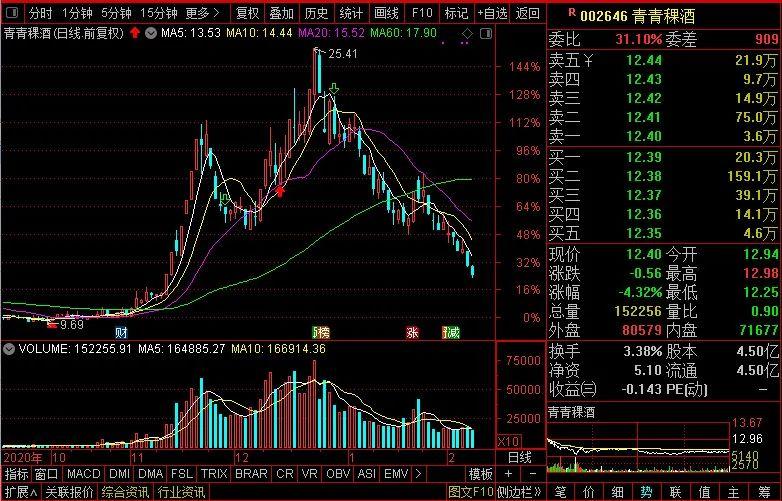Switch to the MACD indicator tab

coord(84,473)
